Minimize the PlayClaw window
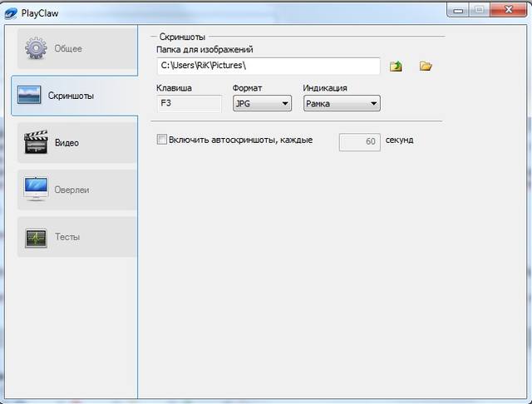The width and height of the screenshot is (532, 404). point(458,10)
